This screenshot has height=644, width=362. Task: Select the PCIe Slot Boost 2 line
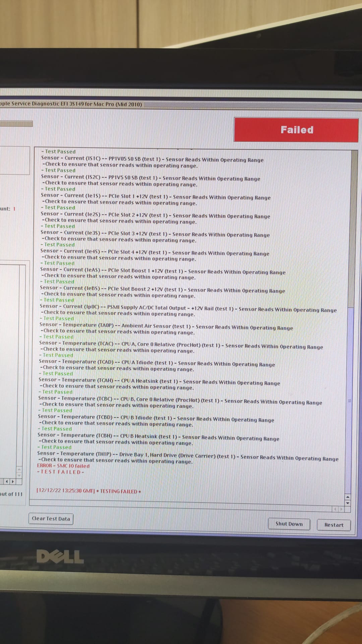coord(162,289)
